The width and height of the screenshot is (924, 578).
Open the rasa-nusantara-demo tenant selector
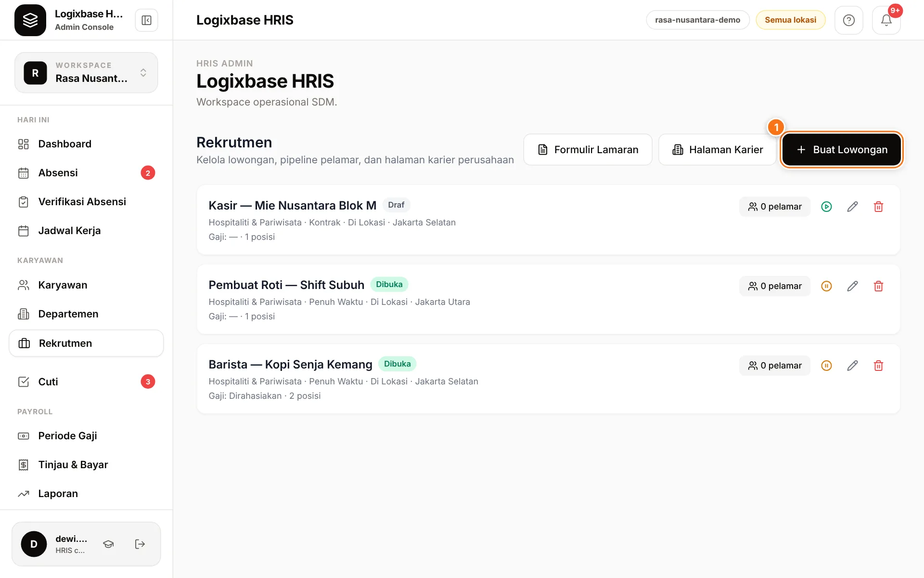[697, 20]
